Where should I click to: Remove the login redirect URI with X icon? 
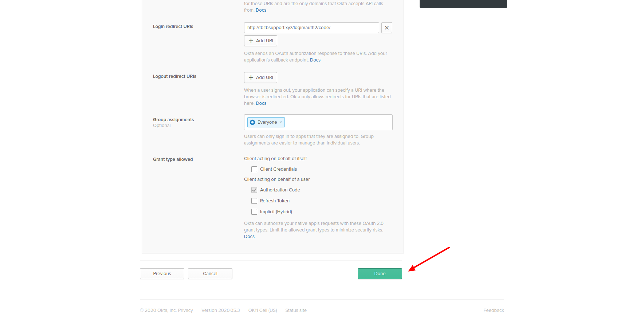(386, 28)
